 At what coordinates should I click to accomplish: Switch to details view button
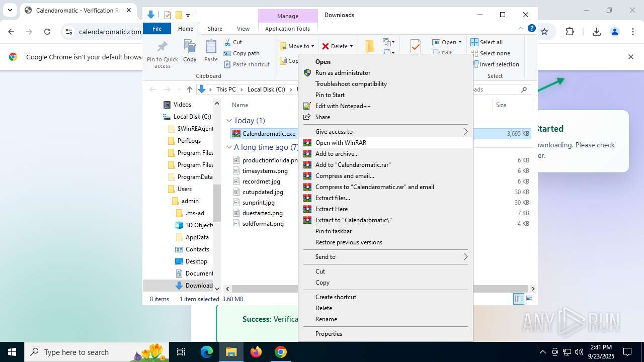click(x=519, y=299)
